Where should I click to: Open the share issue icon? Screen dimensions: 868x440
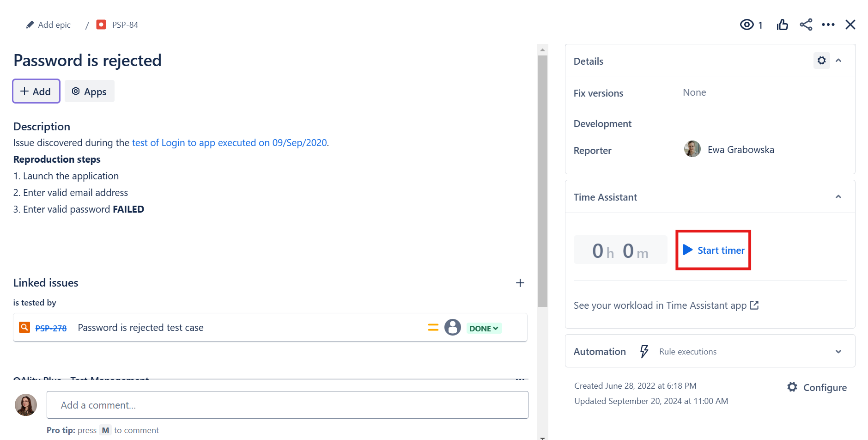point(806,24)
